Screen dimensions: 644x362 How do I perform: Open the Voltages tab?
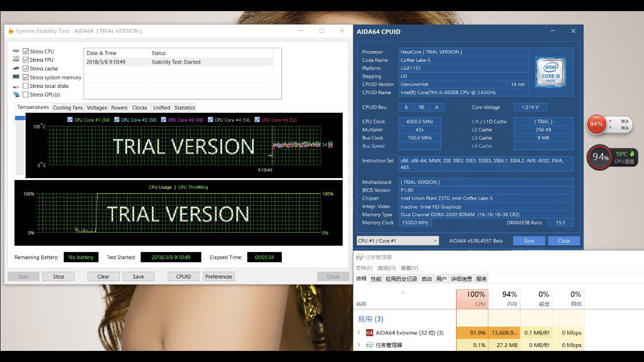point(97,108)
